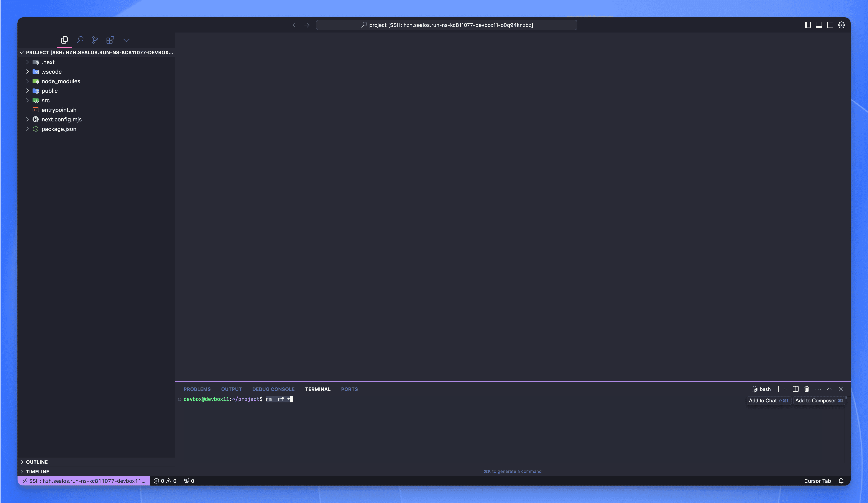Click the project search command bar

point(446,25)
